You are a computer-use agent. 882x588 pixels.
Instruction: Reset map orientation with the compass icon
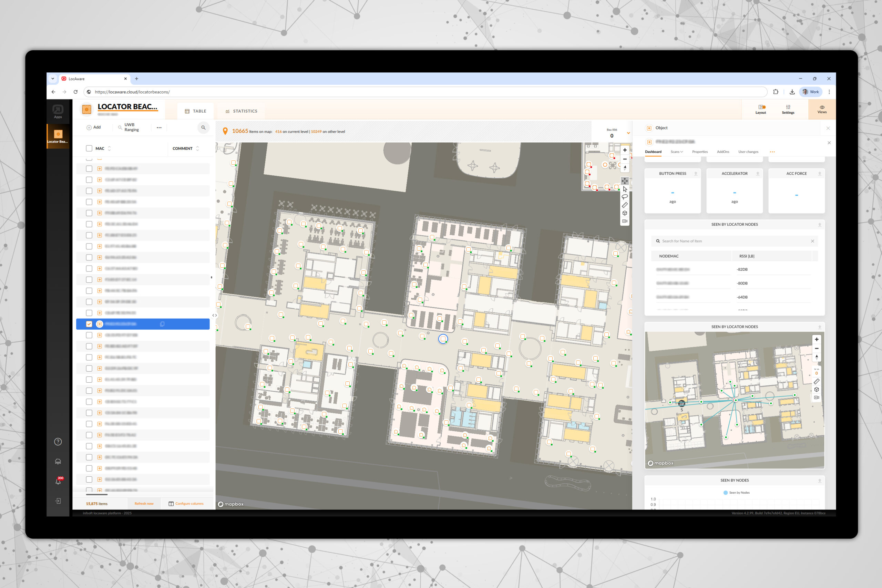click(x=625, y=168)
